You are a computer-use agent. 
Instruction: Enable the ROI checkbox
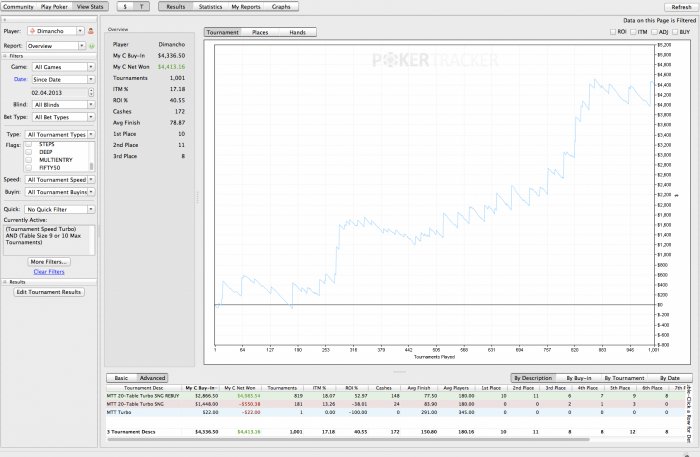(x=613, y=32)
